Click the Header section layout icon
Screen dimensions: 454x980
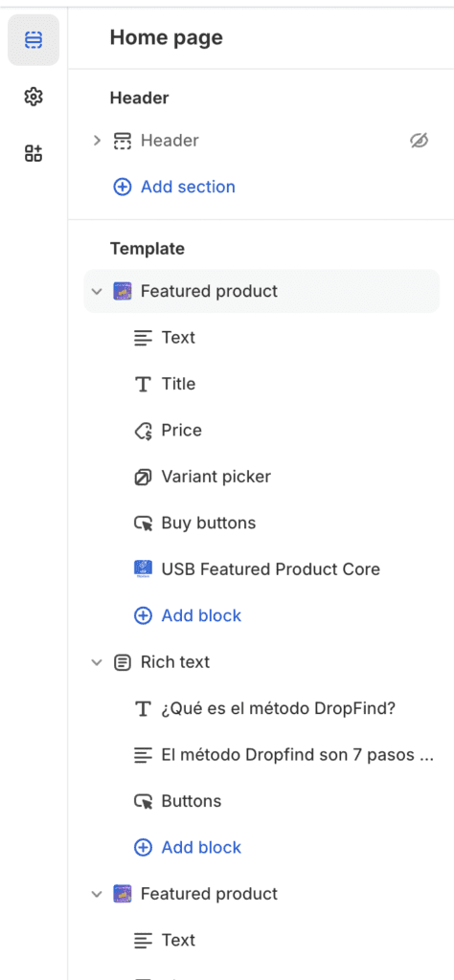pos(122,141)
